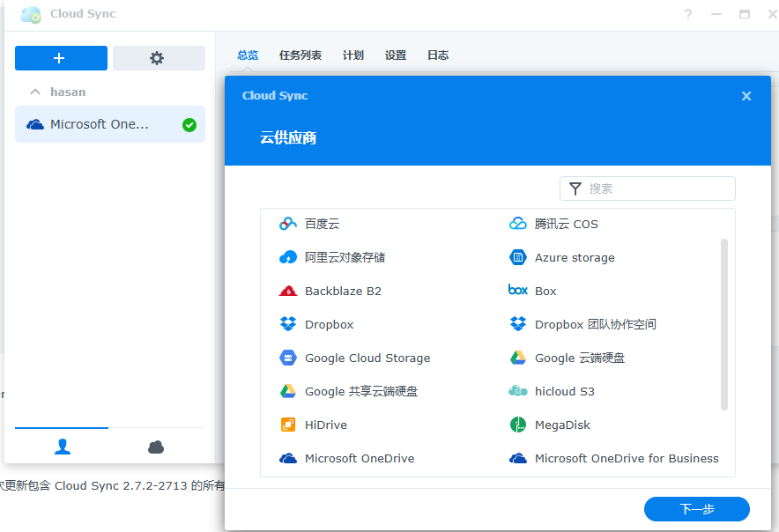Click the Google Cloud Storage icon
Screen dimensions: 779x532
(287, 358)
